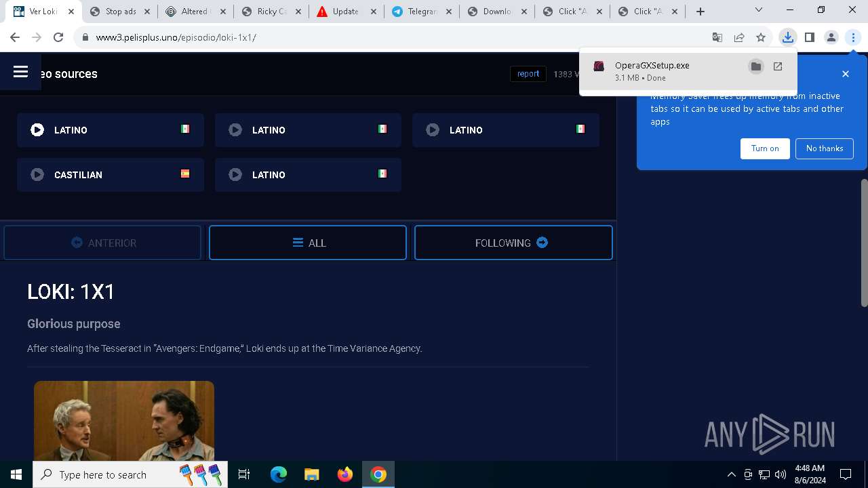
Task: Open the notification center
Action: pos(846,474)
